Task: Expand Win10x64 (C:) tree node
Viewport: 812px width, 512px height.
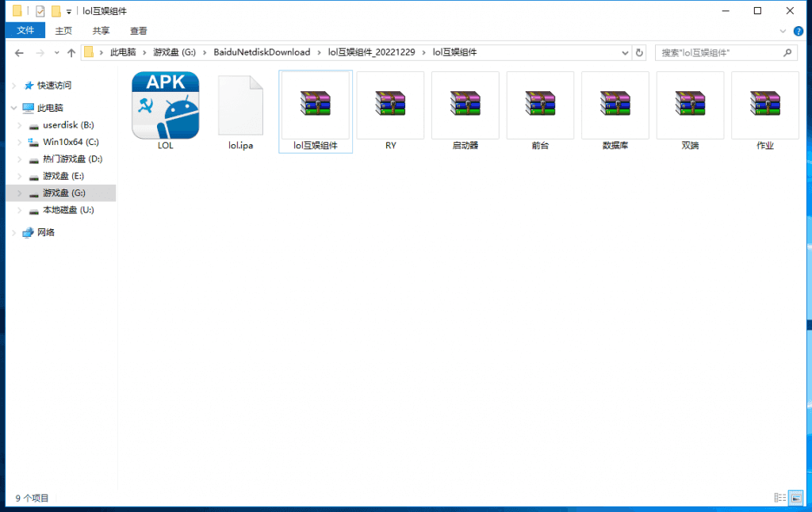Action: (20, 142)
